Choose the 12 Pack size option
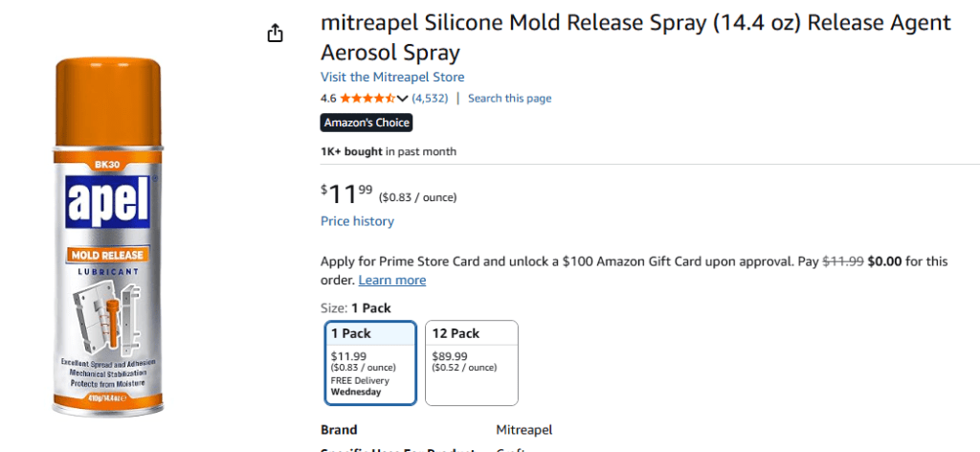The image size is (980, 452). click(x=472, y=363)
